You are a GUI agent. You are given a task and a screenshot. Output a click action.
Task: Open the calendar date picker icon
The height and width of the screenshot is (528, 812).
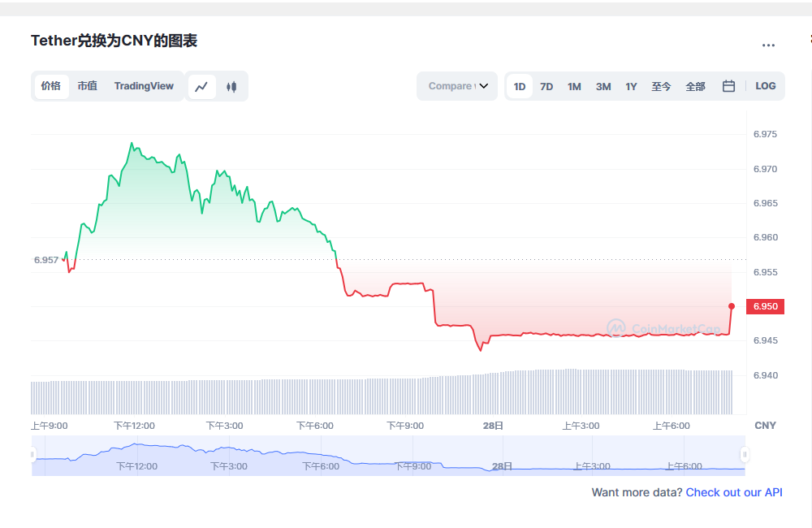(728, 85)
